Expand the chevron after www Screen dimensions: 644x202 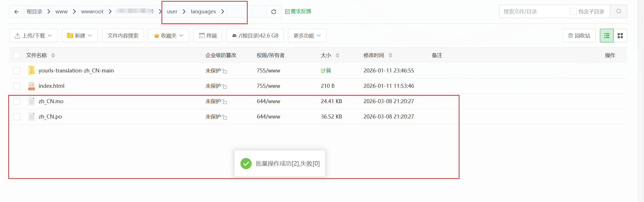[x=74, y=12]
